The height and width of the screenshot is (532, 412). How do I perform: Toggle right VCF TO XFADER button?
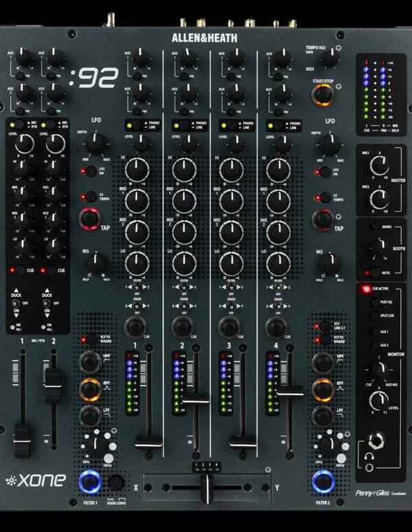point(325,340)
